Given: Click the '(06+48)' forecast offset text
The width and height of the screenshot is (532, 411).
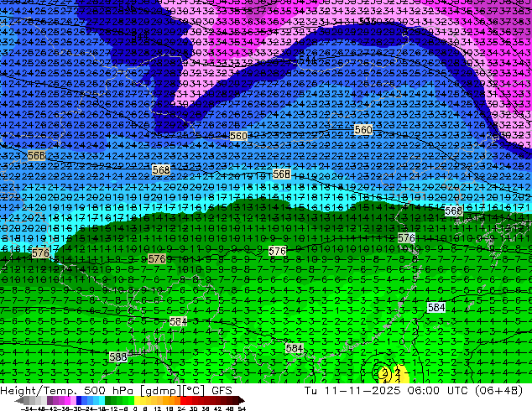Looking at the screenshot, I should coord(498,391).
